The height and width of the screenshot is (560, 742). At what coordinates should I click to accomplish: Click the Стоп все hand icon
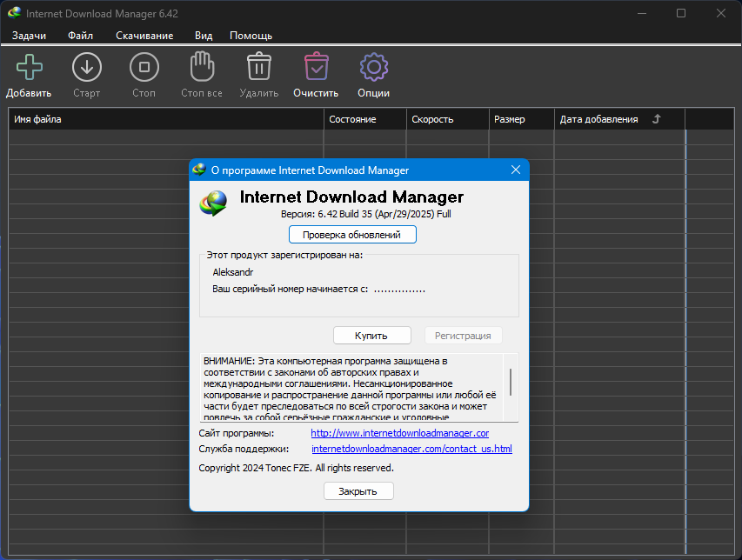coord(202,66)
